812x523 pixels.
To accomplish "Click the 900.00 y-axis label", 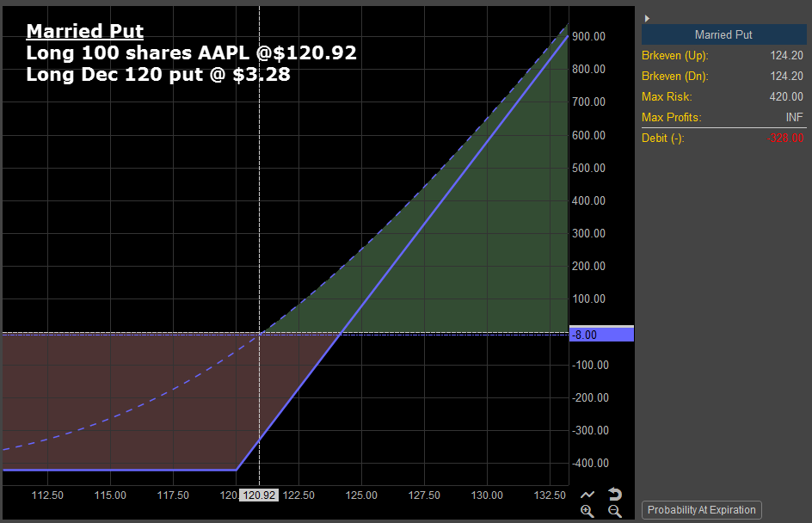I will click(589, 36).
